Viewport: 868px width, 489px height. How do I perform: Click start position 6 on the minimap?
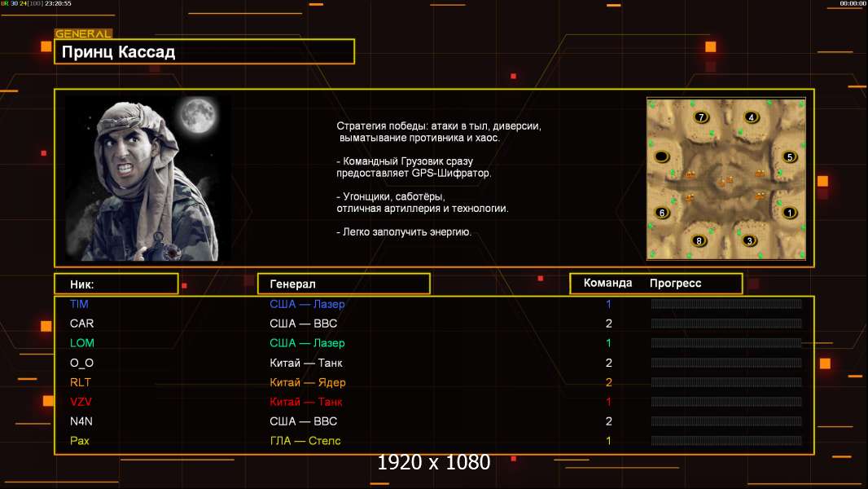point(661,212)
